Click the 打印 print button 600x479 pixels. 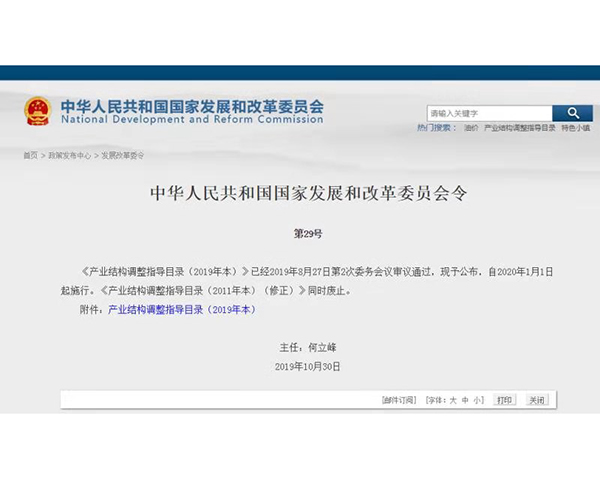point(504,400)
